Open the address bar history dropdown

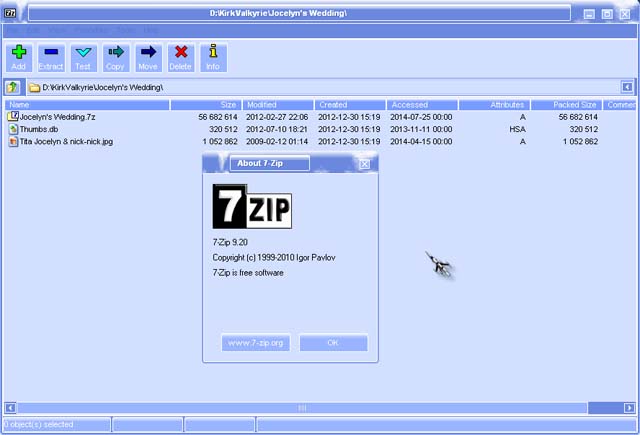[x=627, y=87]
